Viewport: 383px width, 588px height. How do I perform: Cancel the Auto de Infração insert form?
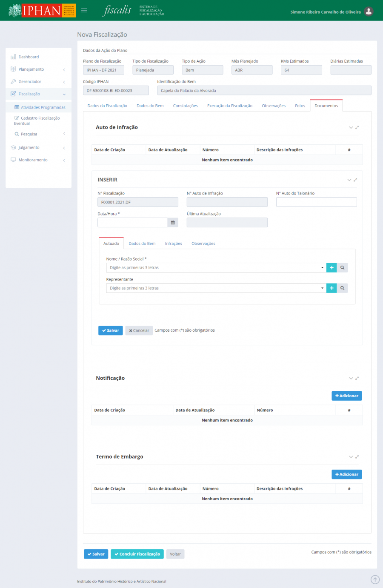point(139,330)
